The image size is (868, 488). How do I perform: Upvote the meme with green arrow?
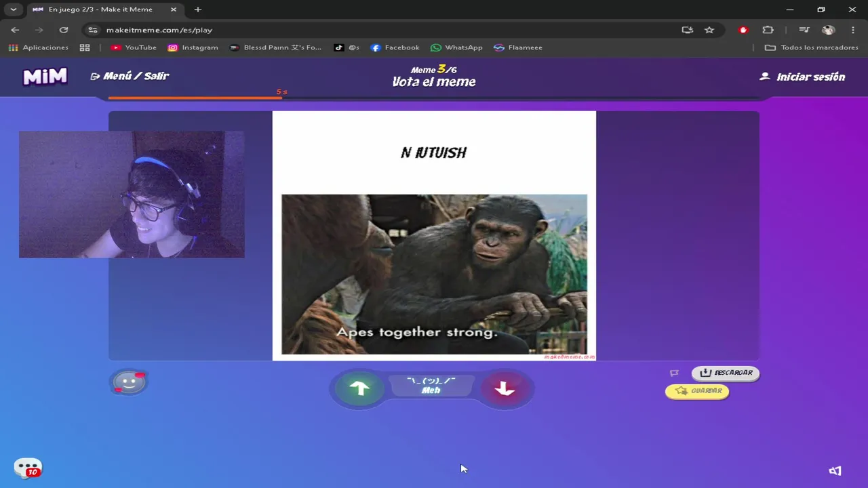click(x=359, y=388)
